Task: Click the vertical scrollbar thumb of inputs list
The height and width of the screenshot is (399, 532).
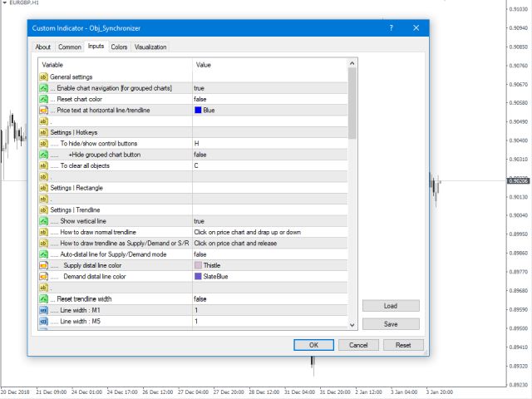Action: point(352,103)
